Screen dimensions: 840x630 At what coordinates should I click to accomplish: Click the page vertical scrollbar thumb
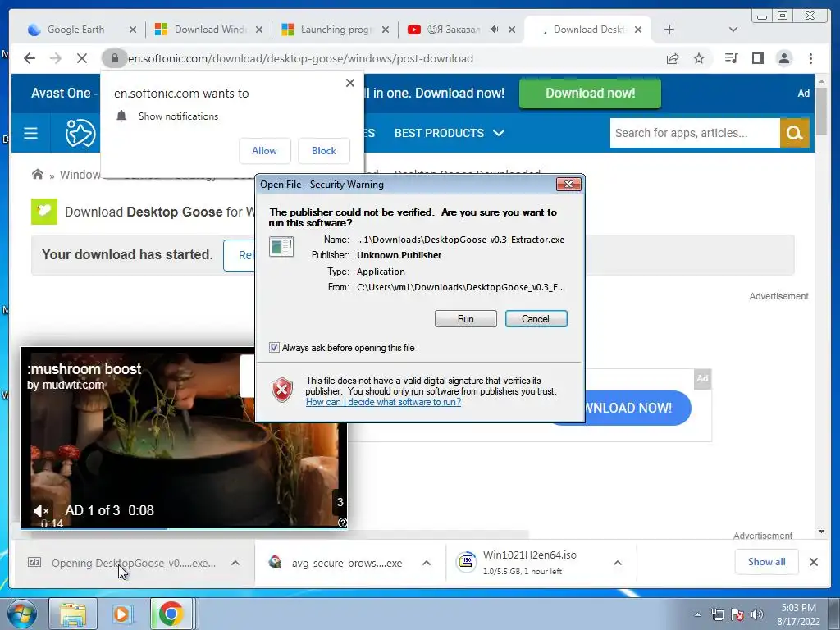coord(821,112)
